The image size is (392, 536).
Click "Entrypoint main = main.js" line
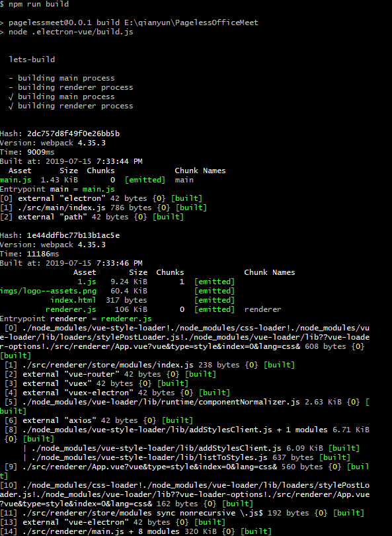[58, 189]
